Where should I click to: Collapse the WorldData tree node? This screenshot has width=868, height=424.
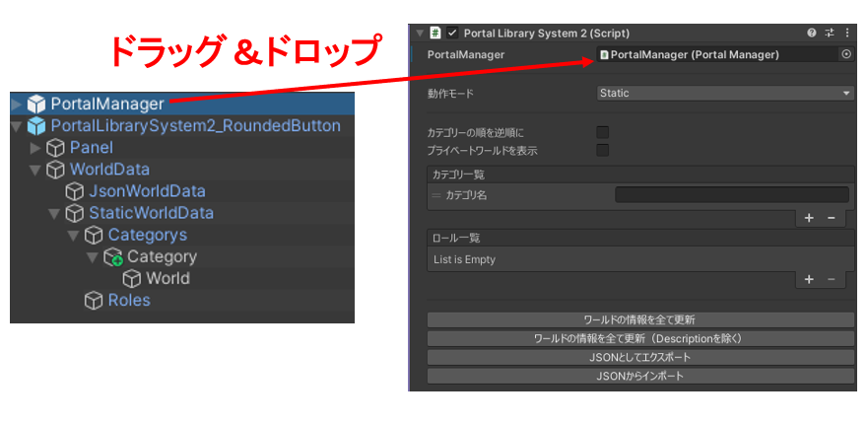click(x=36, y=170)
